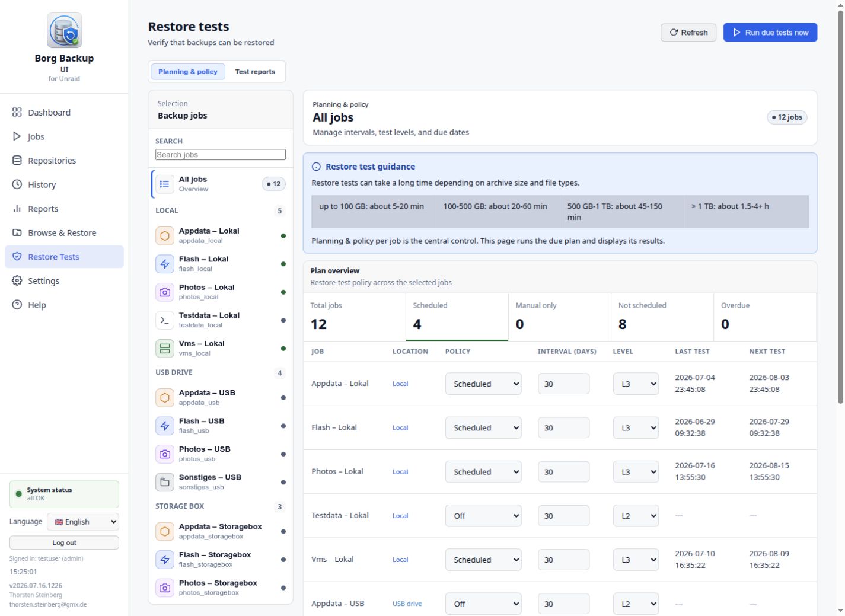Open policy dropdown for Appdata – USB
Screen dimensions: 845x616
[x=483, y=604]
